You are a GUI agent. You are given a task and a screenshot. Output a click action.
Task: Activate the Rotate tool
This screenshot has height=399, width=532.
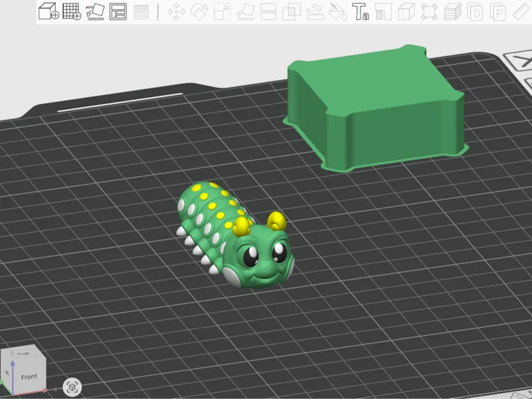pyautogui.click(x=199, y=11)
